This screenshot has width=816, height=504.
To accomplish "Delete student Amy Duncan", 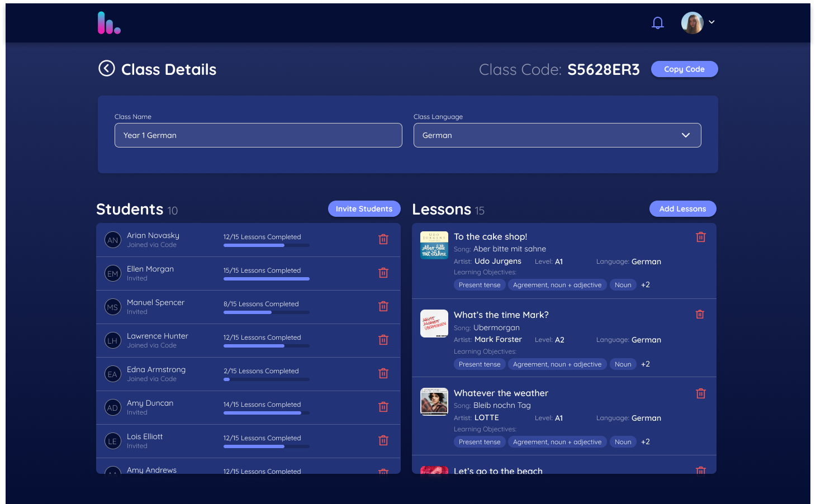I will point(383,407).
